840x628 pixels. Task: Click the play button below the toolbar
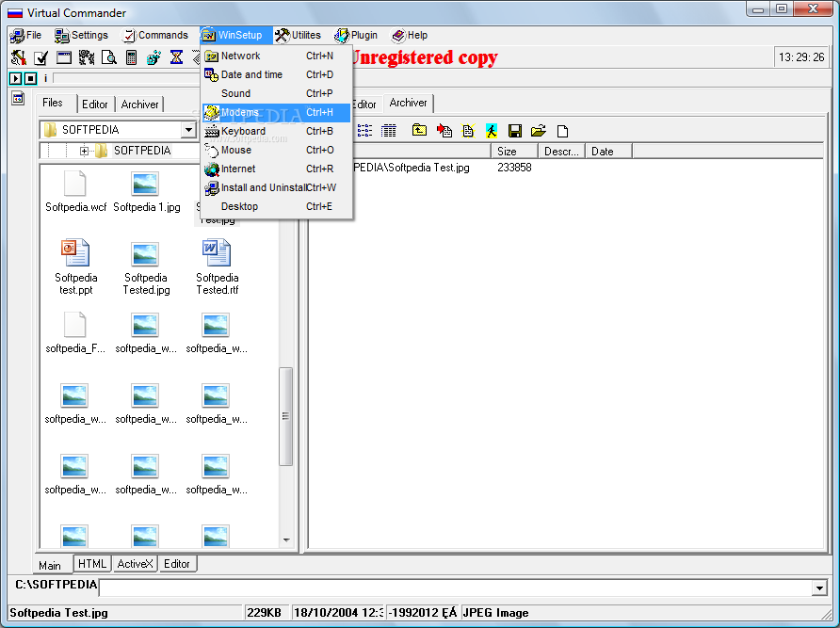(x=15, y=79)
